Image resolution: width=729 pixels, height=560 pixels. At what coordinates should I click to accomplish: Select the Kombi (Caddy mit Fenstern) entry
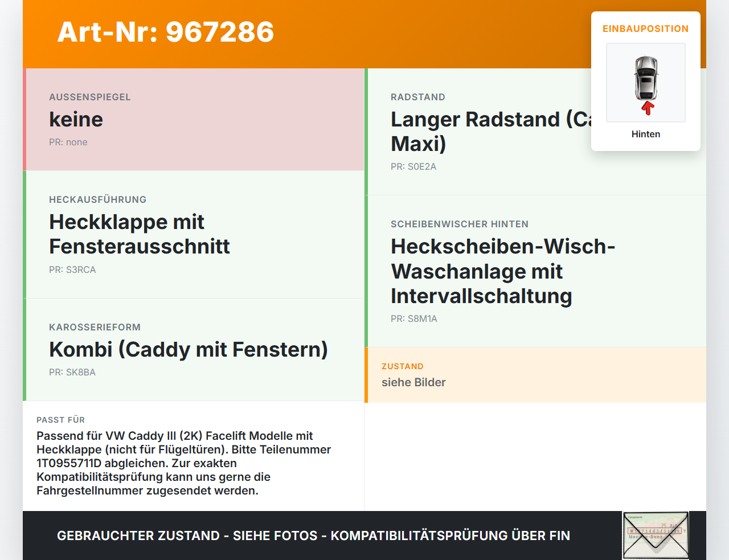point(189,349)
